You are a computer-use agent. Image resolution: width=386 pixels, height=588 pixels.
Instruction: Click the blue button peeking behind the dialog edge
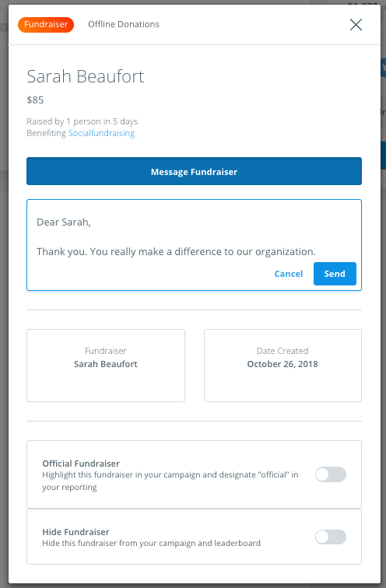coord(383,156)
